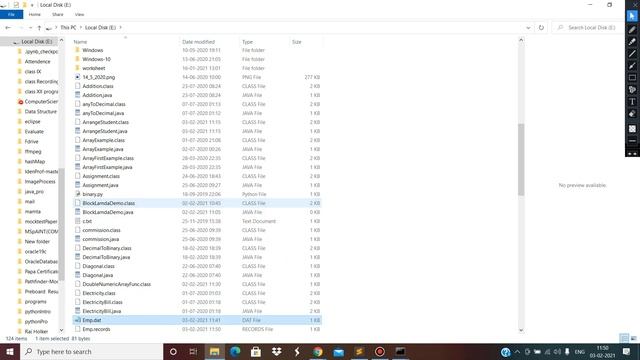This screenshot has width=640, height=360.
Task: Open Google Chrome from the taskbar
Action: point(318,351)
